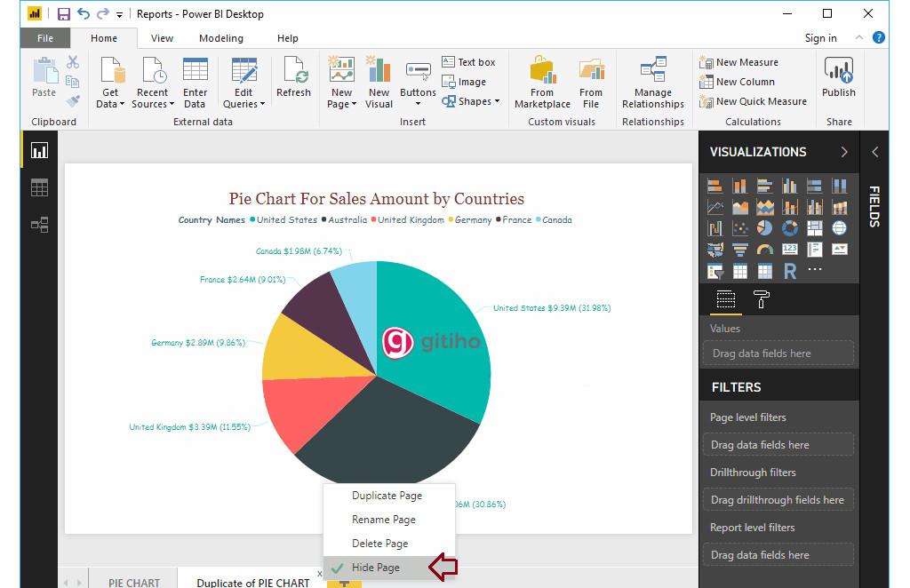This screenshot has width=910, height=588.
Task: Switch to Data view grid icon
Action: pyautogui.click(x=39, y=188)
